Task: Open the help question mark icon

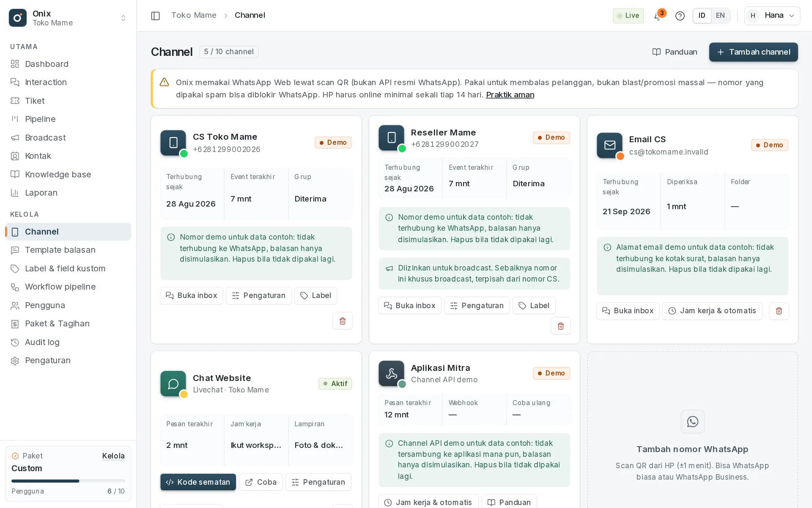Action: click(680, 16)
